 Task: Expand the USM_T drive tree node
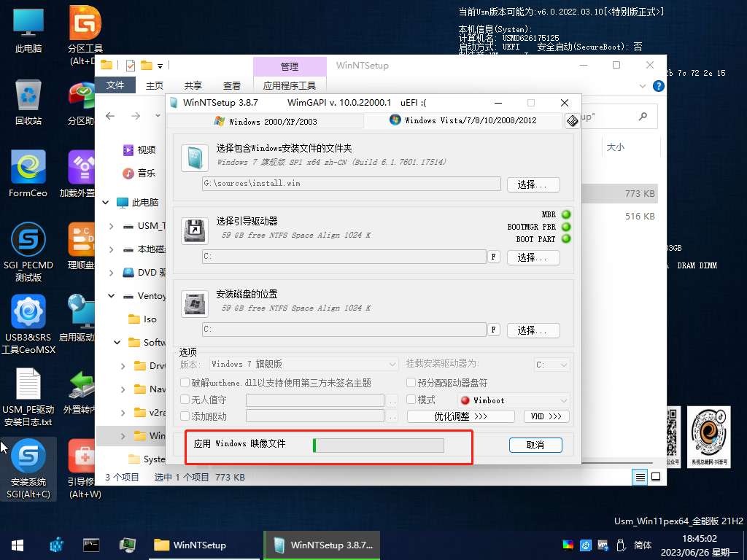112,226
